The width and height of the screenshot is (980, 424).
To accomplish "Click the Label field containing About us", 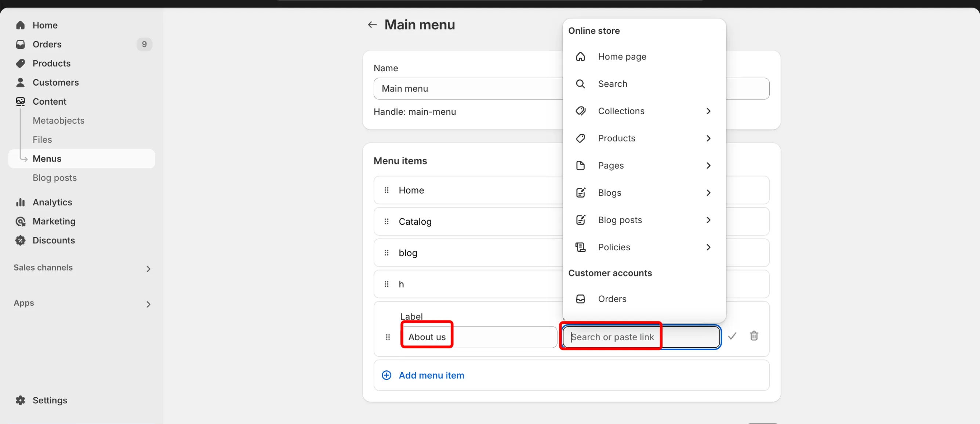I will coord(479,337).
